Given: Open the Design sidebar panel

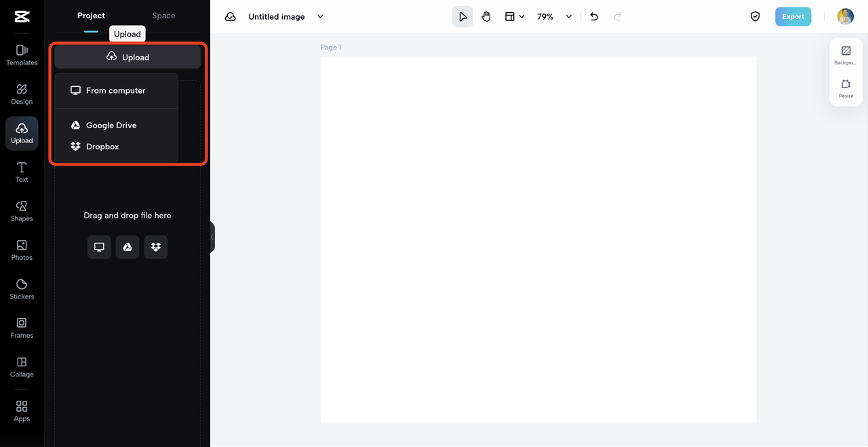Looking at the screenshot, I should click(x=22, y=94).
